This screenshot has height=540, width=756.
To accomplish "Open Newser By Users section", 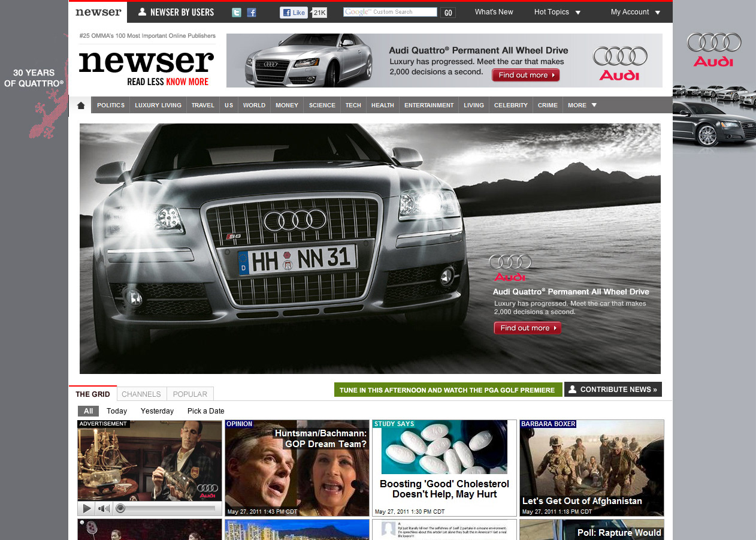I will tap(176, 12).
